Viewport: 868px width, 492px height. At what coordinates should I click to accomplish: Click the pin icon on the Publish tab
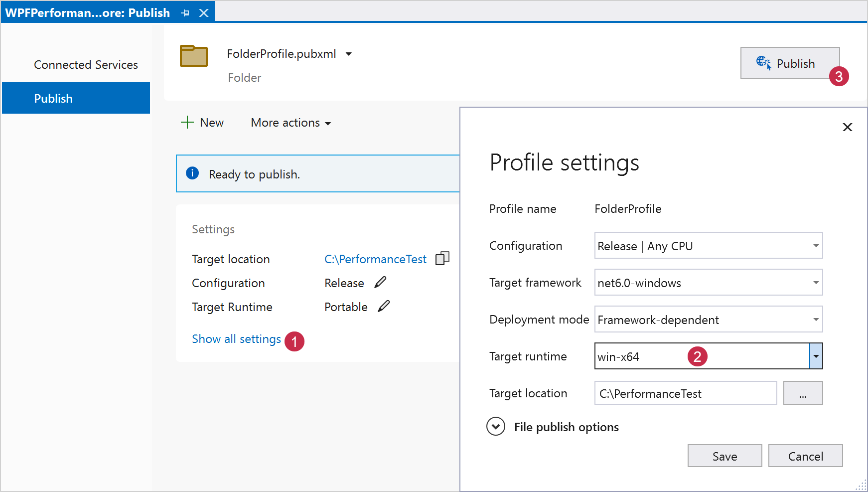click(185, 13)
